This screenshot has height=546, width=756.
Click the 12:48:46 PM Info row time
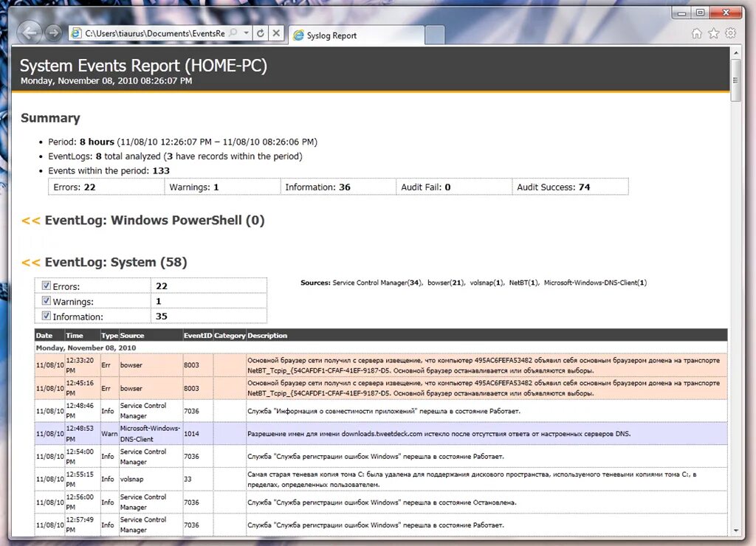[80, 410]
